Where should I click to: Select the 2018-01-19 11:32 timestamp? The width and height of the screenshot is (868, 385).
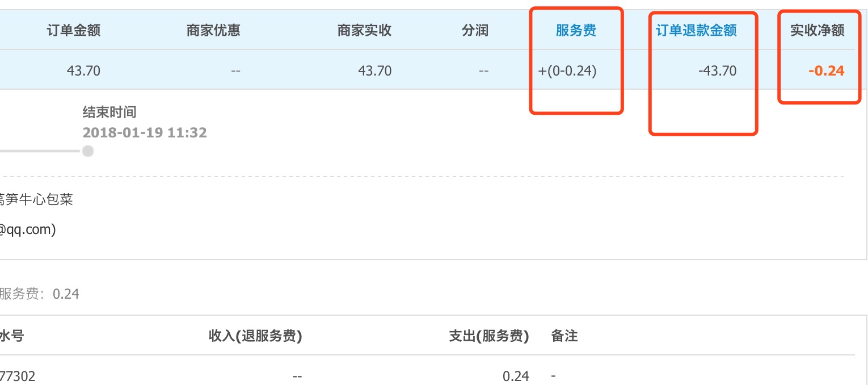(x=145, y=133)
